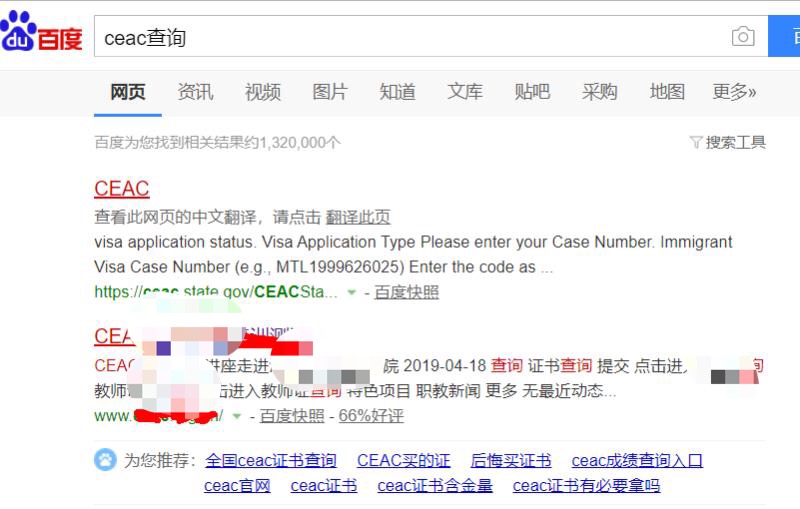Expand dropdown arrow after second result URL
800x509 pixels.
236,416
